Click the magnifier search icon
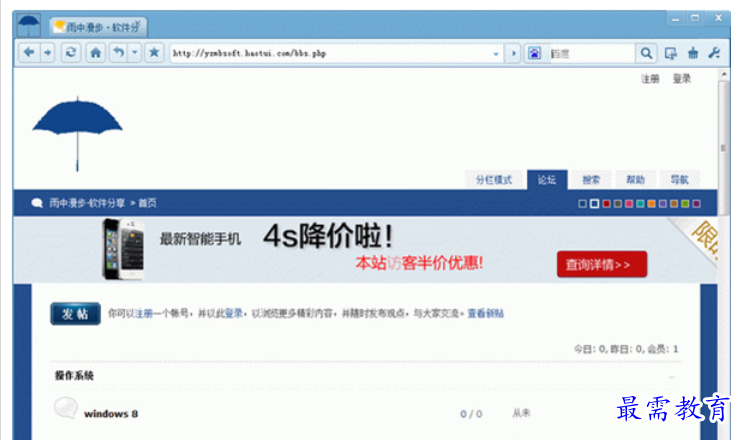Viewport: 738px width, 440px height. [647, 53]
